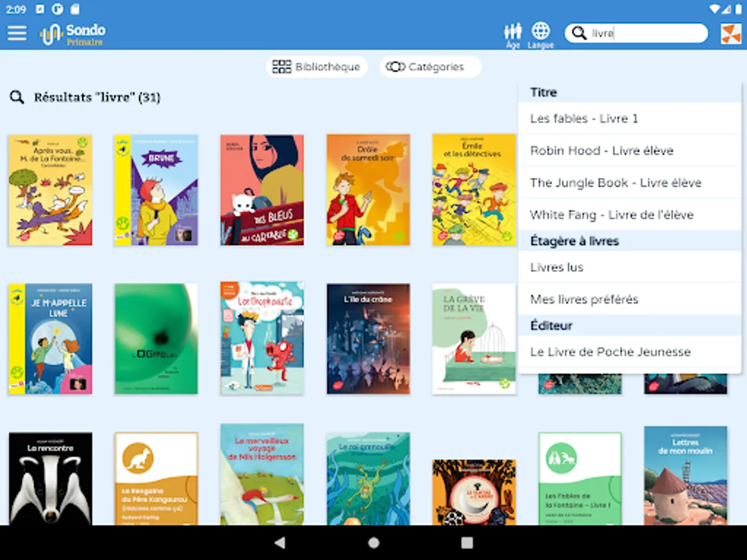The width and height of the screenshot is (747, 560).
Task: Open book "Des bleus au cartable"
Action: point(262,190)
